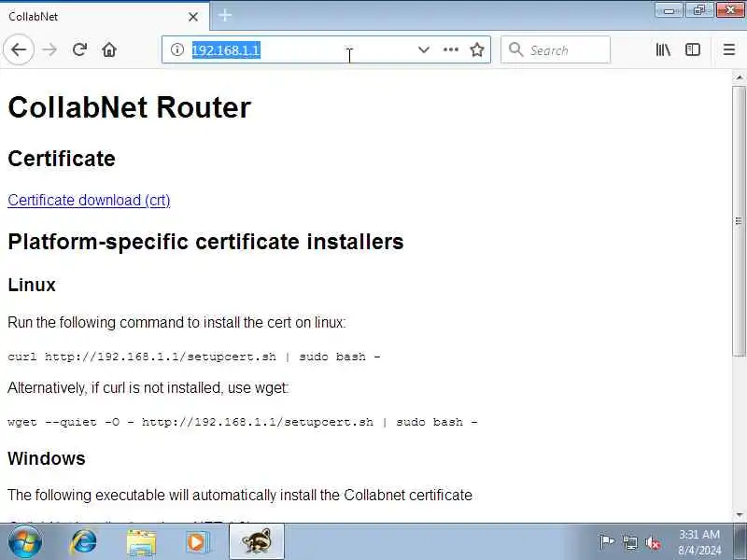Click the page scroll down arrow
Viewport: 747px width, 560px height.
coord(739,515)
